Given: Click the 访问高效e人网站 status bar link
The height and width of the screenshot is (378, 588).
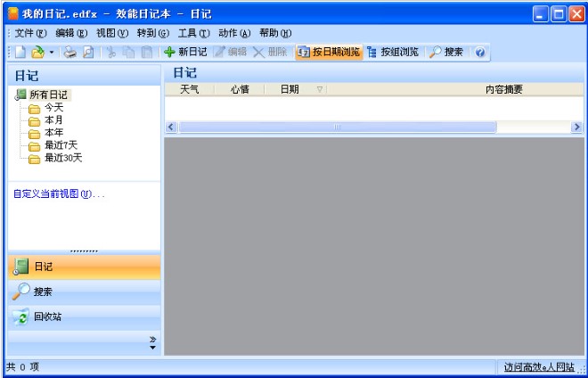Looking at the screenshot, I should [x=539, y=366].
